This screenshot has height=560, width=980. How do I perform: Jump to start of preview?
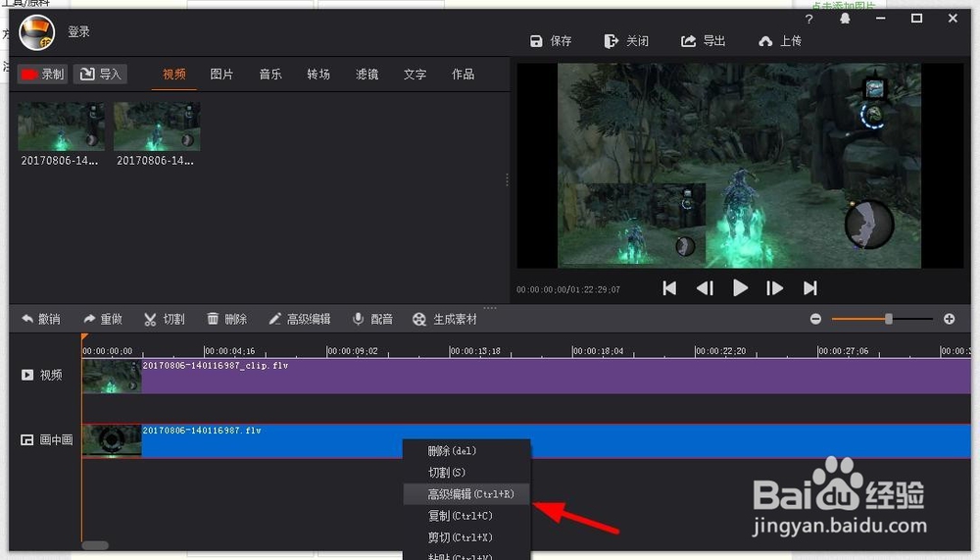click(669, 288)
